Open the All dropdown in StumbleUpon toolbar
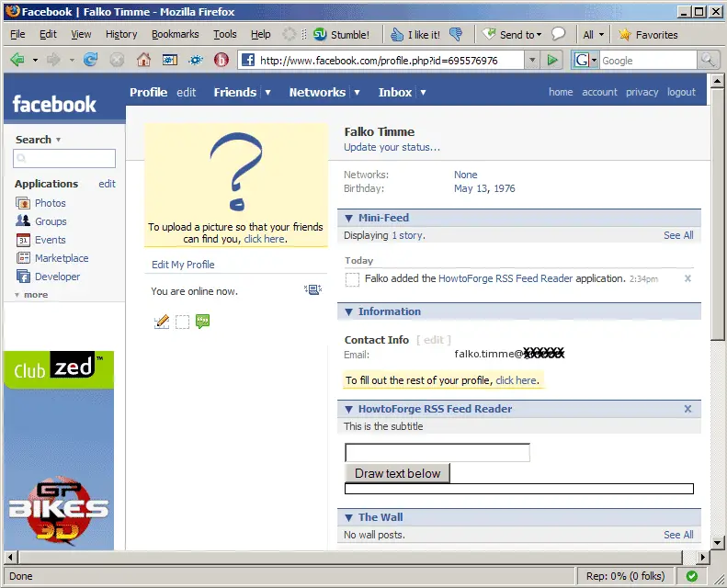 point(594,34)
